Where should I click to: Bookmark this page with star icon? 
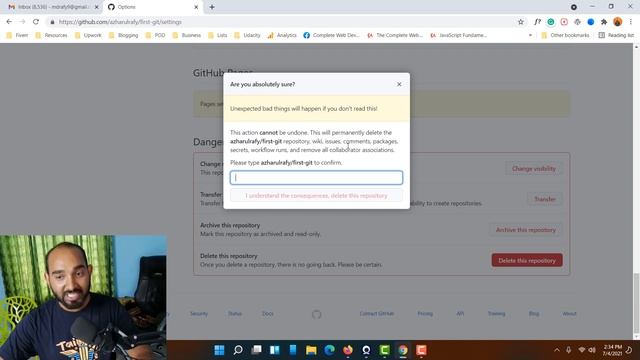(x=521, y=22)
